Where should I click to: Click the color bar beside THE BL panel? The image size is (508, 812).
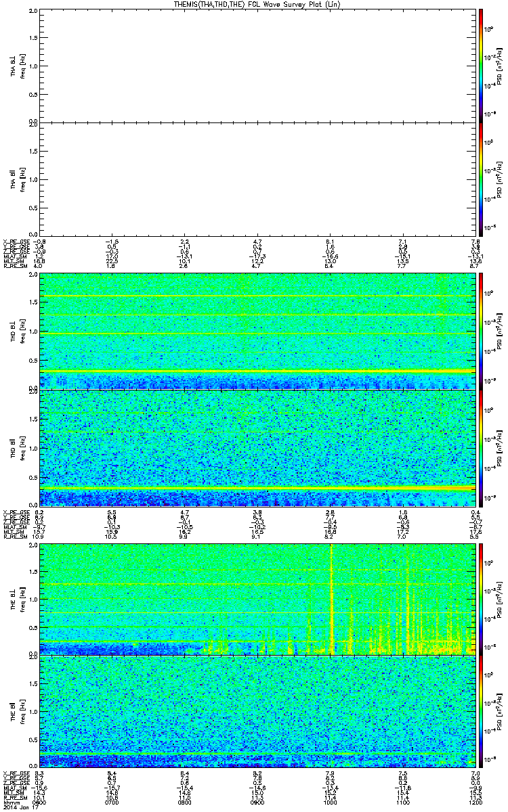coord(480,598)
